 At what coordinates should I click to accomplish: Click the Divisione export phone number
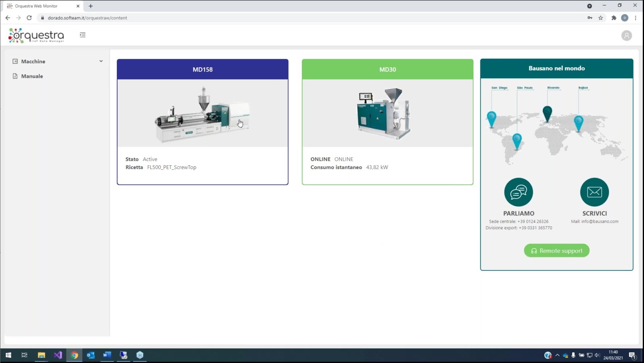point(535,228)
